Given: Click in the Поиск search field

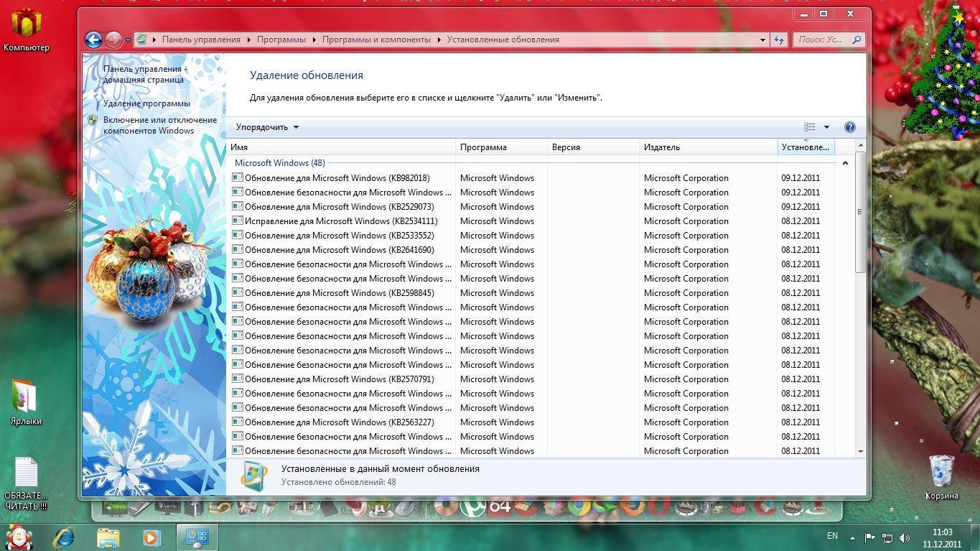Looking at the screenshot, I should pyautogui.click(x=822, y=40).
